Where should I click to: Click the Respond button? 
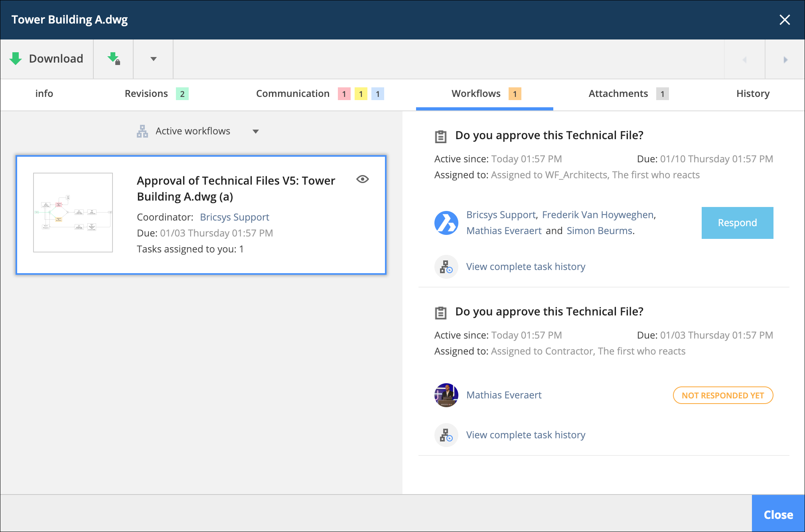click(737, 223)
